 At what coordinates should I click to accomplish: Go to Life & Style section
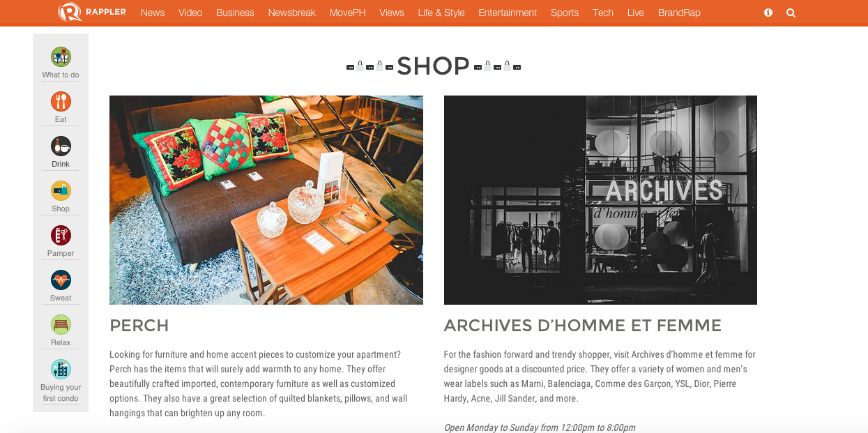(441, 13)
